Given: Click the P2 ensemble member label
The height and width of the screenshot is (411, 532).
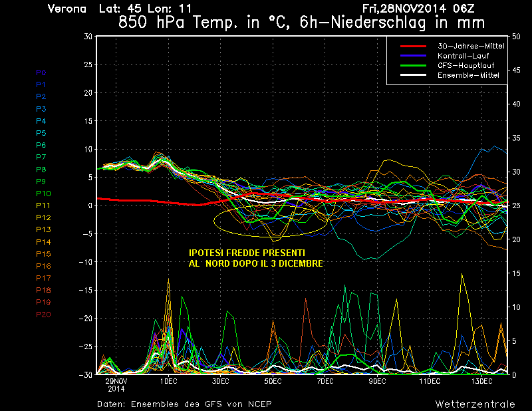Looking at the screenshot, I should click(x=41, y=96).
